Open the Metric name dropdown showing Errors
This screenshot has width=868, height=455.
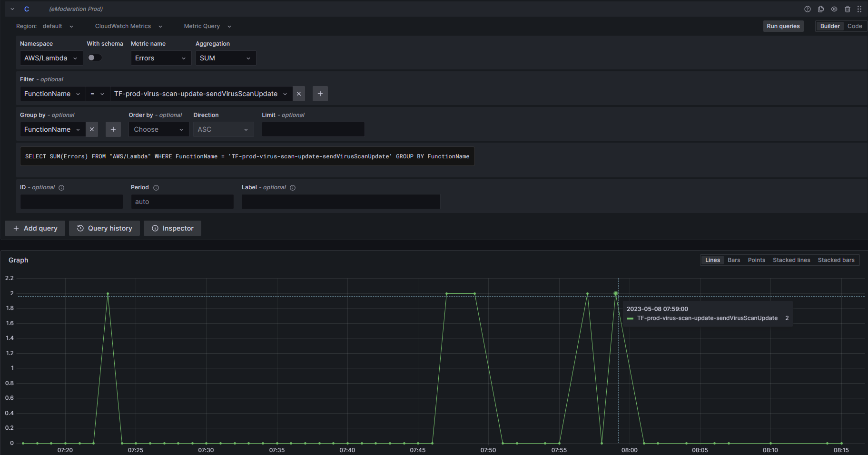click(160, 58)
